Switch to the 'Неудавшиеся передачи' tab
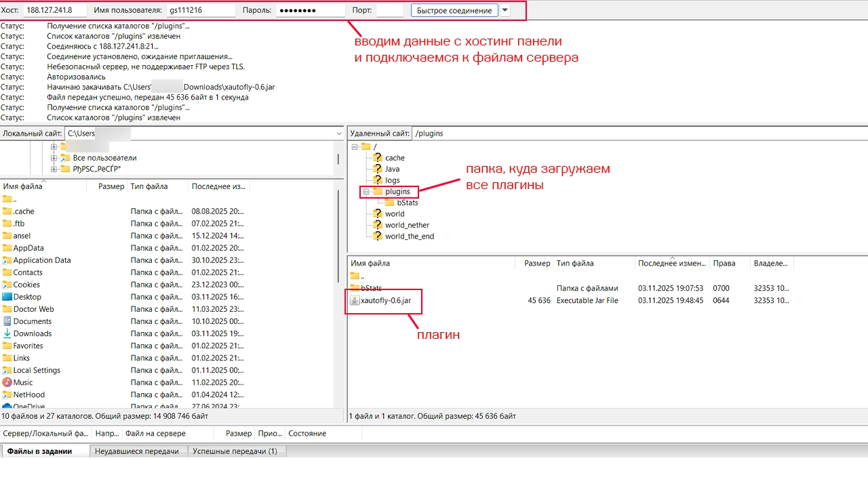The image size is (868, 488). point(137,451)
